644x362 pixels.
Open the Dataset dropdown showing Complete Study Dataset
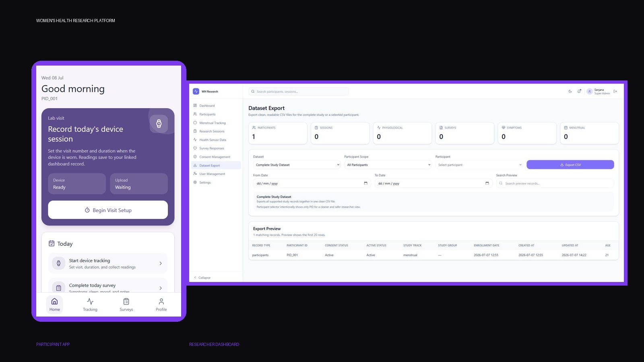click(297, 165)
